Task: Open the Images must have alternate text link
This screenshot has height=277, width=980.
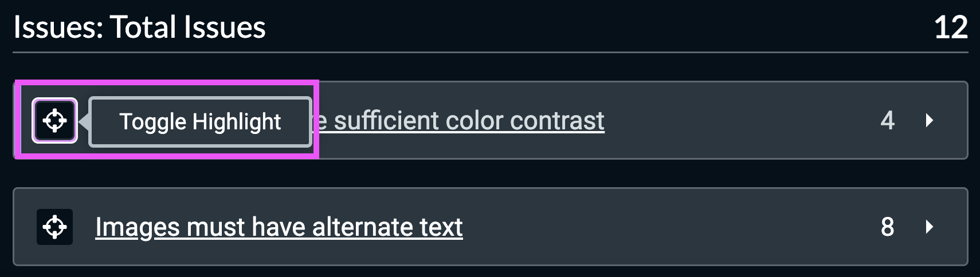Action: 279,227
